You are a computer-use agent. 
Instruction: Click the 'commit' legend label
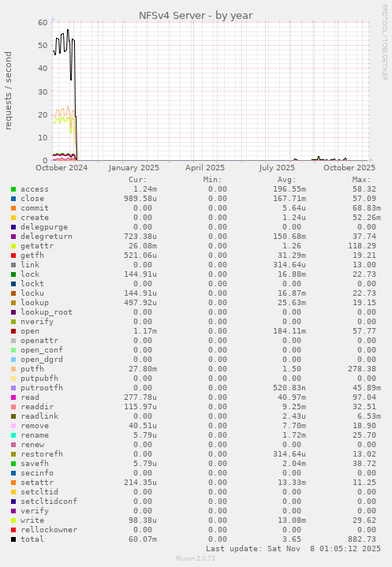point(35,208)
